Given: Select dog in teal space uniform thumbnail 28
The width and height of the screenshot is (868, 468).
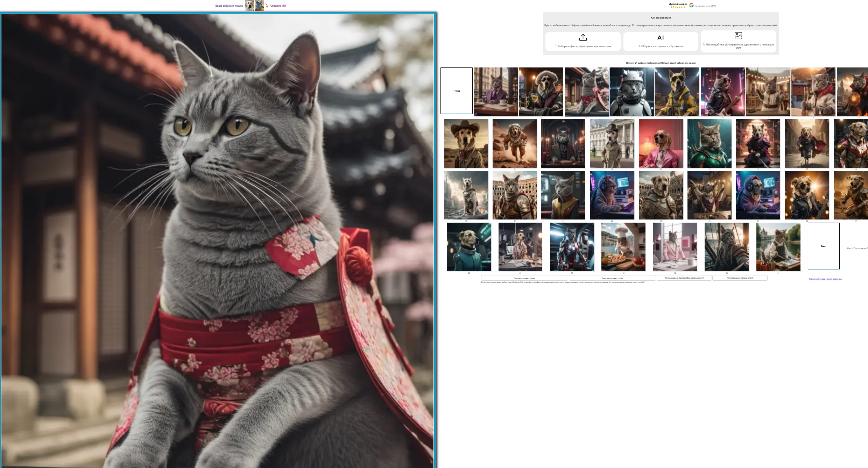Looking at the screenshot, I should 469,247.
